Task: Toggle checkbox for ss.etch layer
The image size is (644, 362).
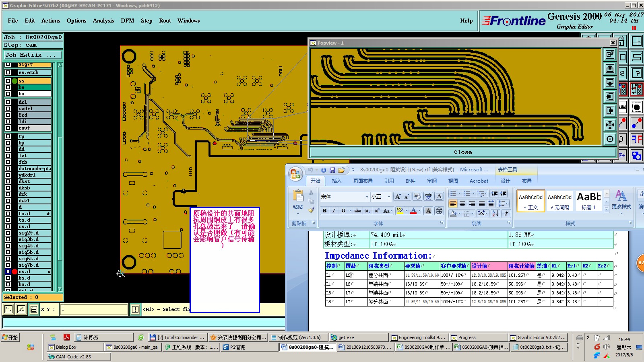Action: click(8, 72)
